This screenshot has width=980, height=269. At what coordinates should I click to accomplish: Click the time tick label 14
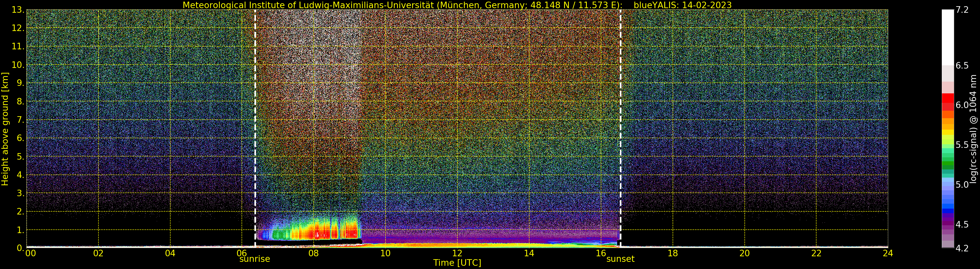pos(529,253)
